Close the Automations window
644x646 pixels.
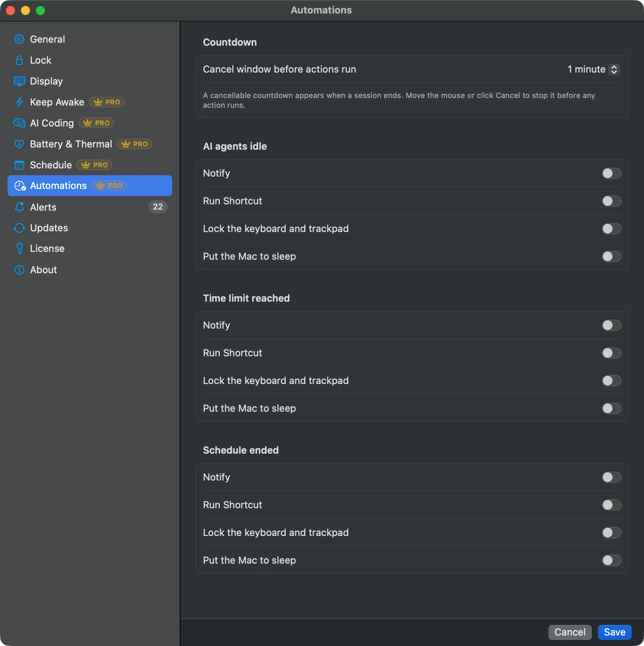click(x=10, y=10)
